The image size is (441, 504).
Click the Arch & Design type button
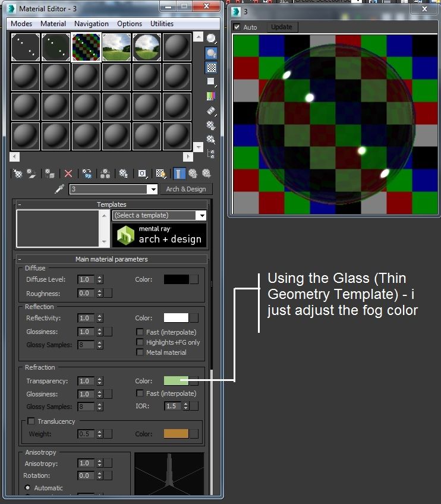click(186, 189)
